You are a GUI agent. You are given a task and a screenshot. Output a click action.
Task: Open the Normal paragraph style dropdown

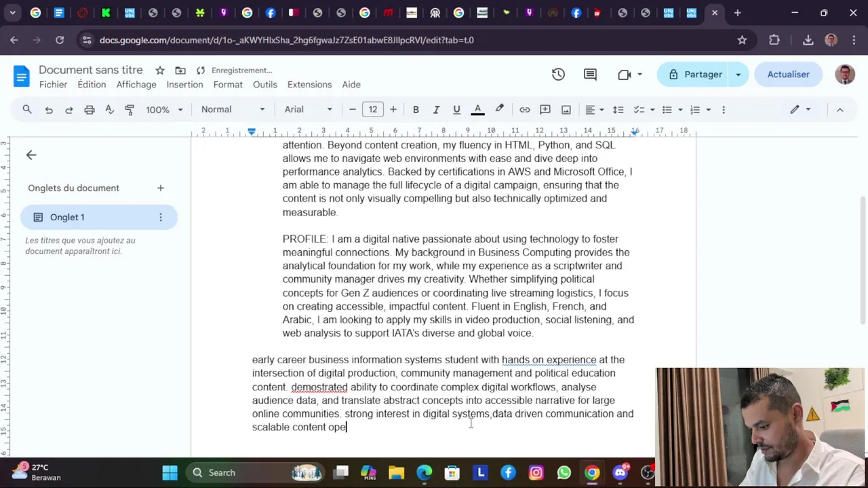pos(233,109)
